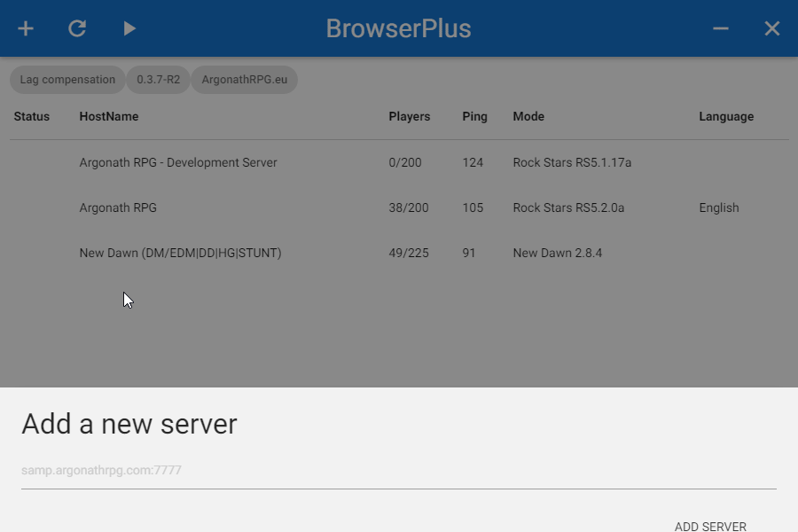
Task: Close the BrowserPlus window
Action: [x=772, y=28]
